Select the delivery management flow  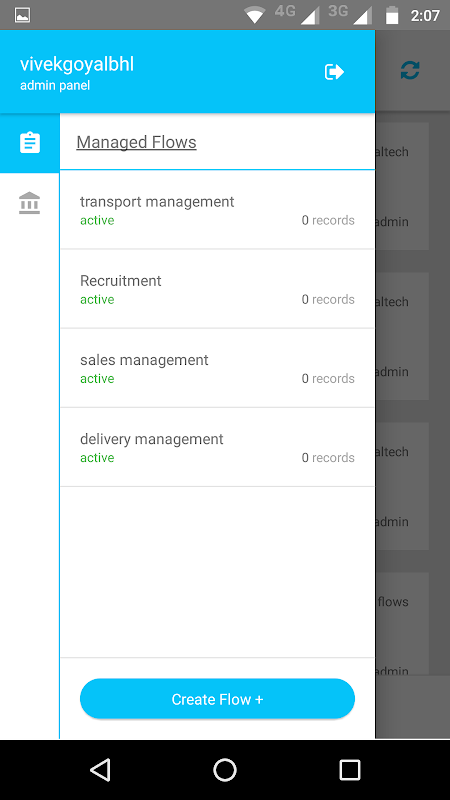click(x=217, y=447)
